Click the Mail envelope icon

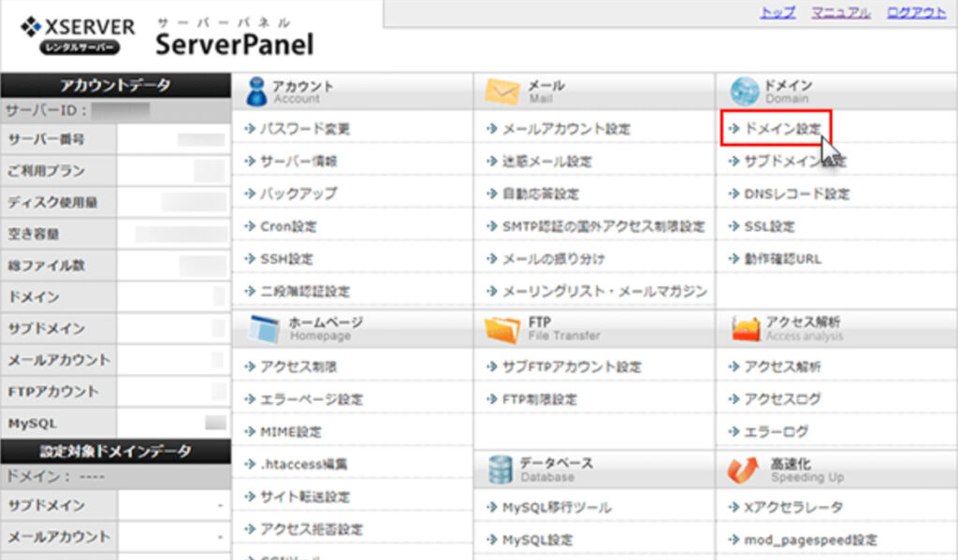(502, 92)
